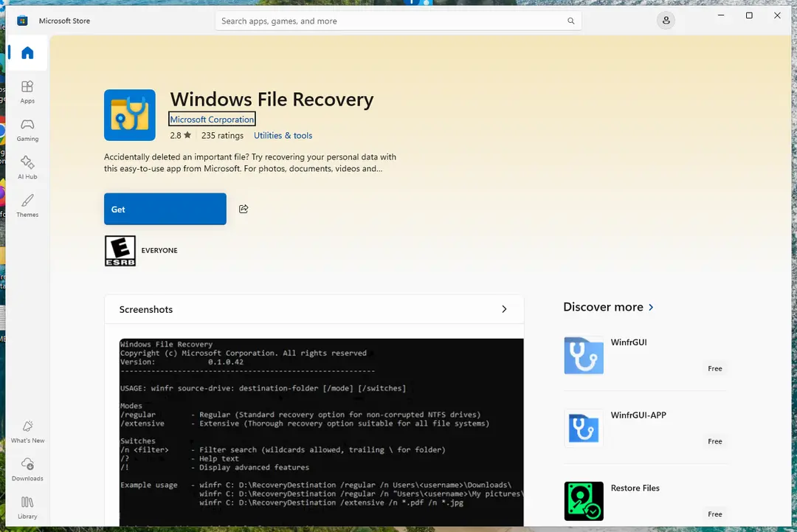
Task: Click the Windows File Recovery title
Action: click(x=272, y=99)
